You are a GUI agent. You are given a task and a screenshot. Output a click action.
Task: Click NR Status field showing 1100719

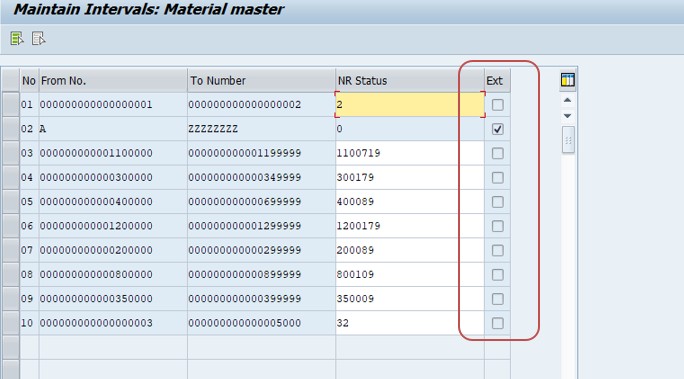pyautogui.click(x=410, y=153)
